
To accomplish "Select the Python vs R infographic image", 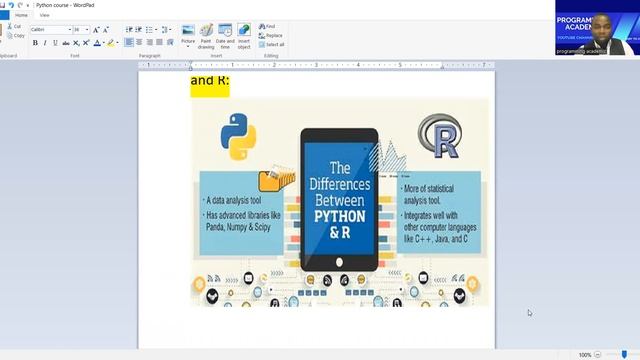I will (x=340, y=202).
